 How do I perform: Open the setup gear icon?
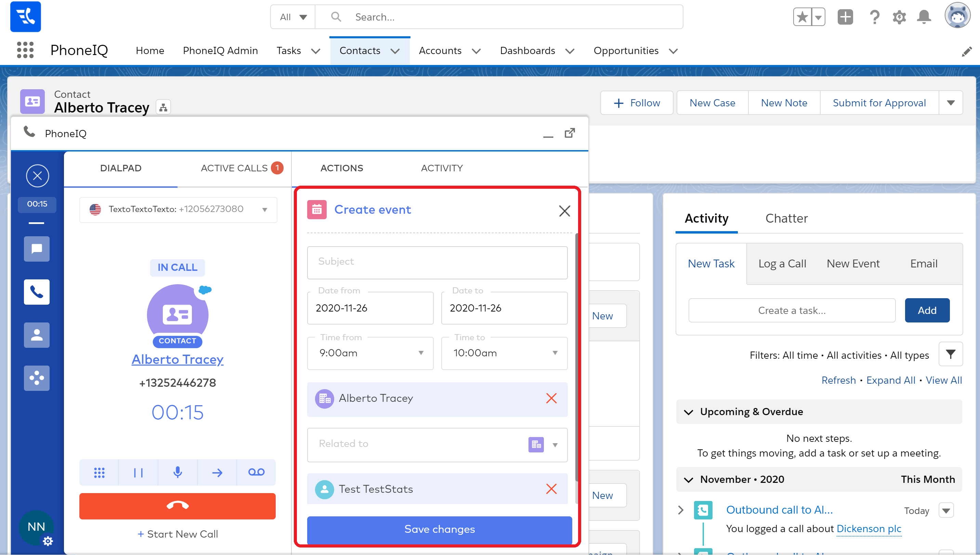coord(899,17)
